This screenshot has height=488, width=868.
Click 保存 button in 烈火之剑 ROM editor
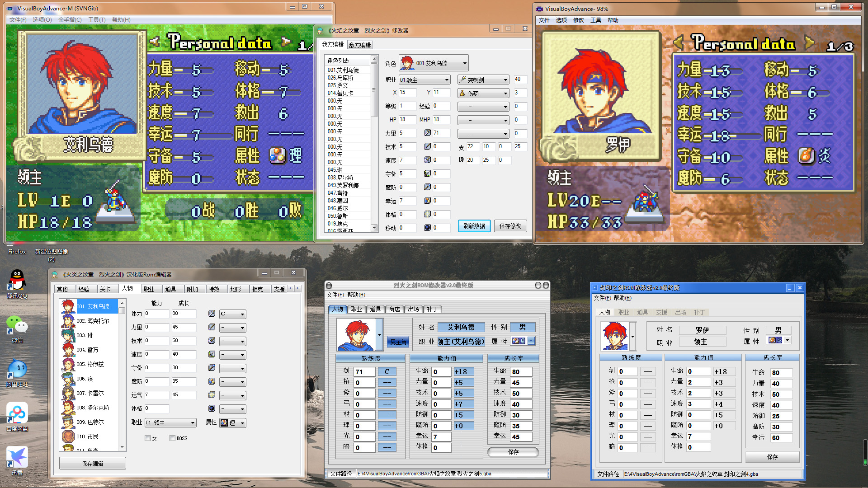point(513,452)
